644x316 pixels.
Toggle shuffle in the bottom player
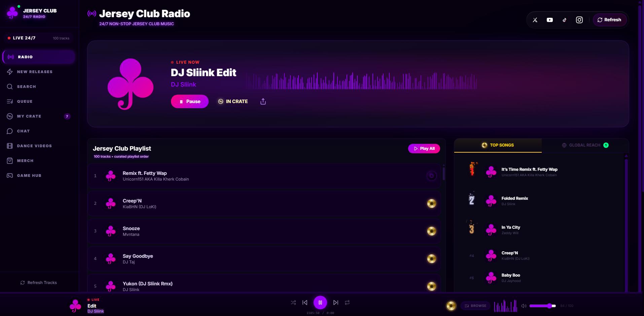tap(293, 303)
